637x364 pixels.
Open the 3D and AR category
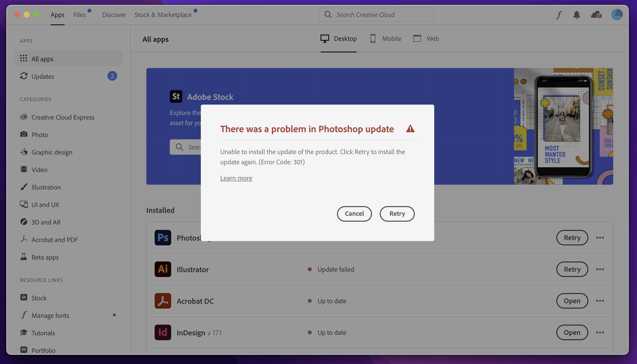click(x=69, y=222)
